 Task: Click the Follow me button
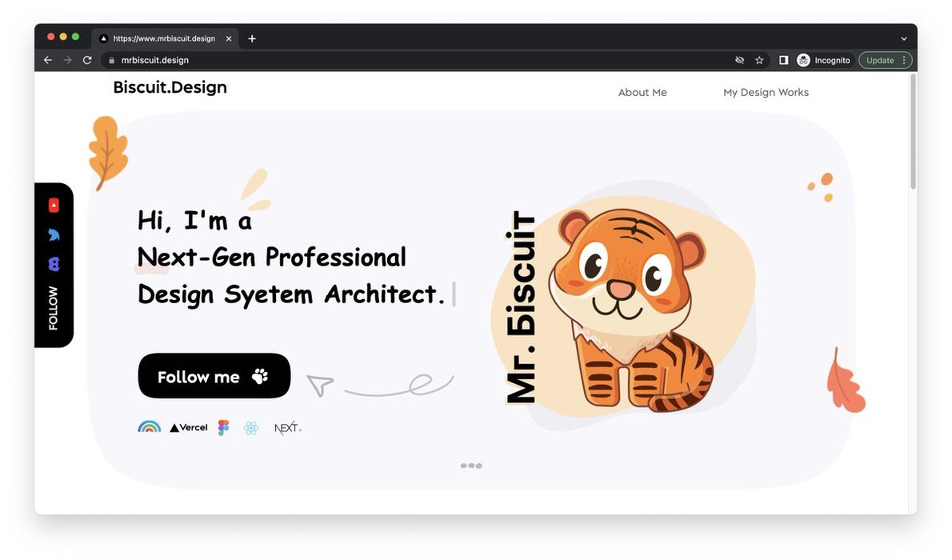tap(214, 376)
